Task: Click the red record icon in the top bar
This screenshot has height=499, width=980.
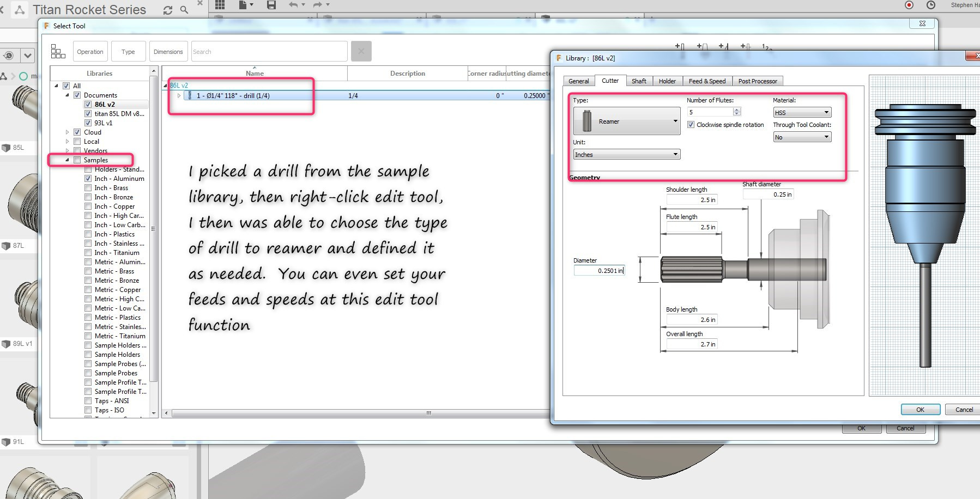Action: coord(909,5)
